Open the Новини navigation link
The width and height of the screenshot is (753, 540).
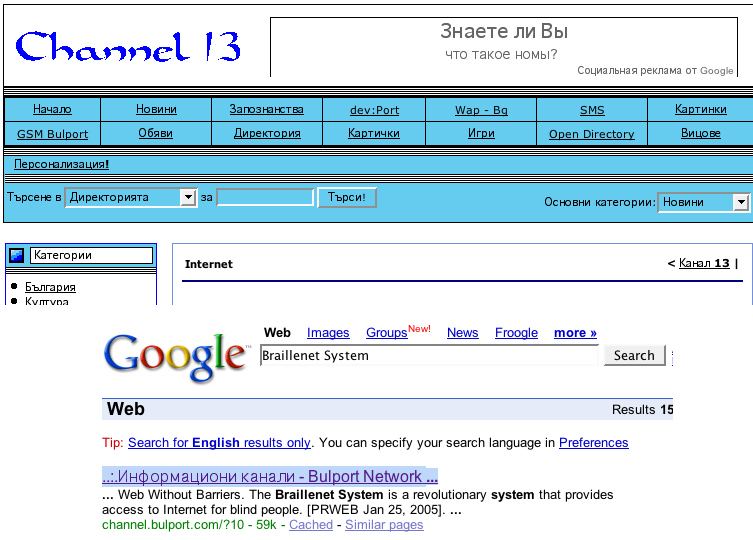click(156, 110)
